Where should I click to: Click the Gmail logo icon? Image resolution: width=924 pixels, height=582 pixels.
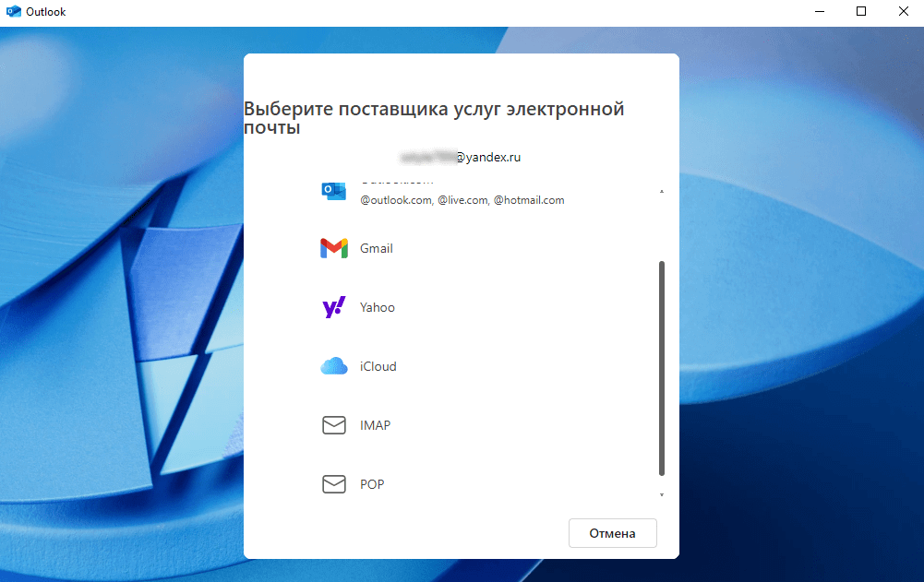pos(333,249)
